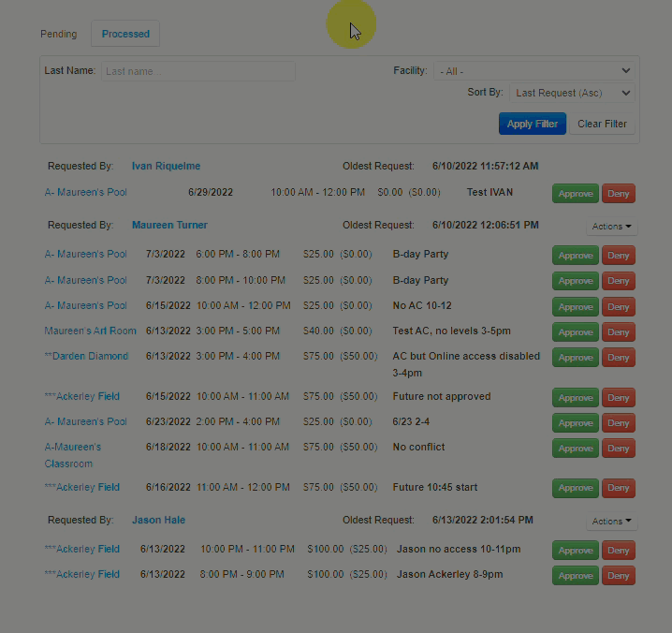Click the Last Name input field
The width and height of the screenshot is (672, 633).
tap(197, 71)
